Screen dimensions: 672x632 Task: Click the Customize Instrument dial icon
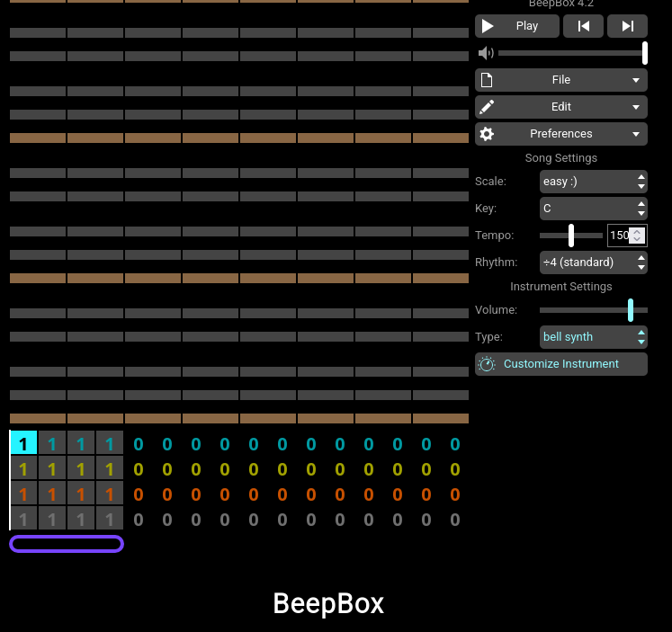(487, 364)
